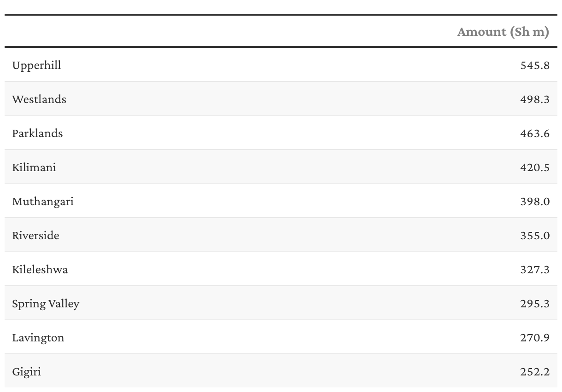Select the 498.3 amount cell

[535, 99]
